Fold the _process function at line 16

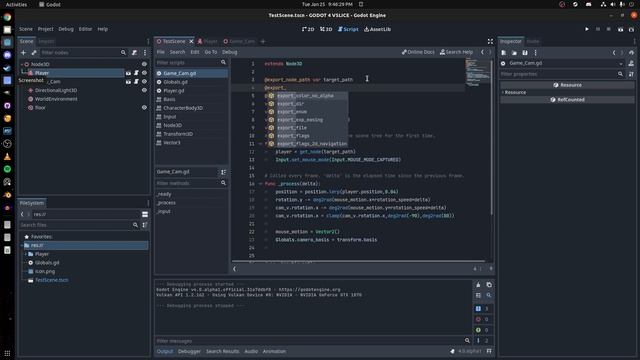pos(260,184)
